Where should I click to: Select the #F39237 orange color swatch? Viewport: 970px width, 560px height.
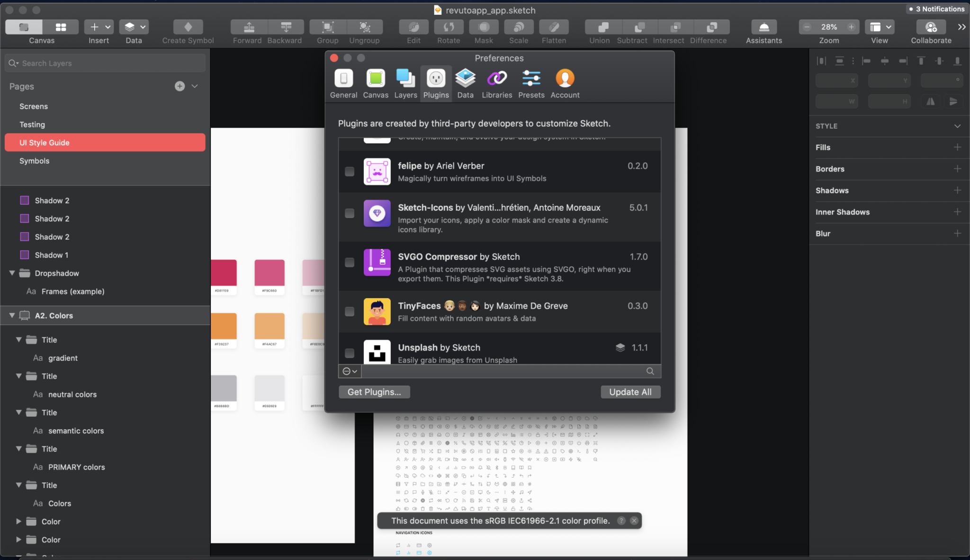tap(224, 326)
